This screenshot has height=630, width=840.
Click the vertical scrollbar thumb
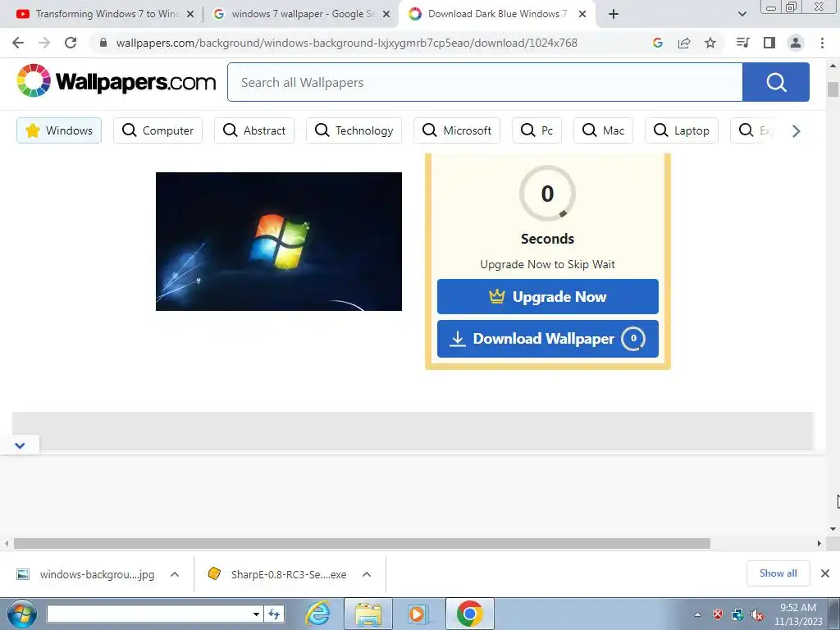[x=833, y=89]
